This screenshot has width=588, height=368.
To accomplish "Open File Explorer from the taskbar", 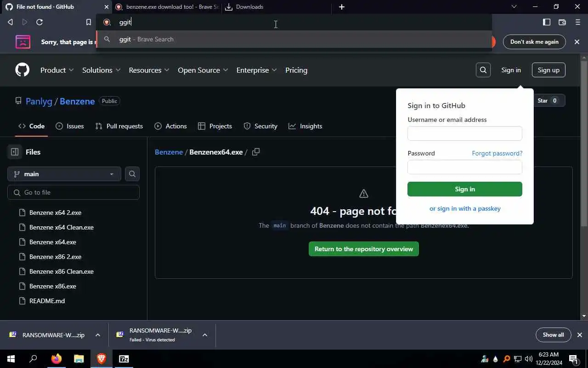I will point(79,359).
